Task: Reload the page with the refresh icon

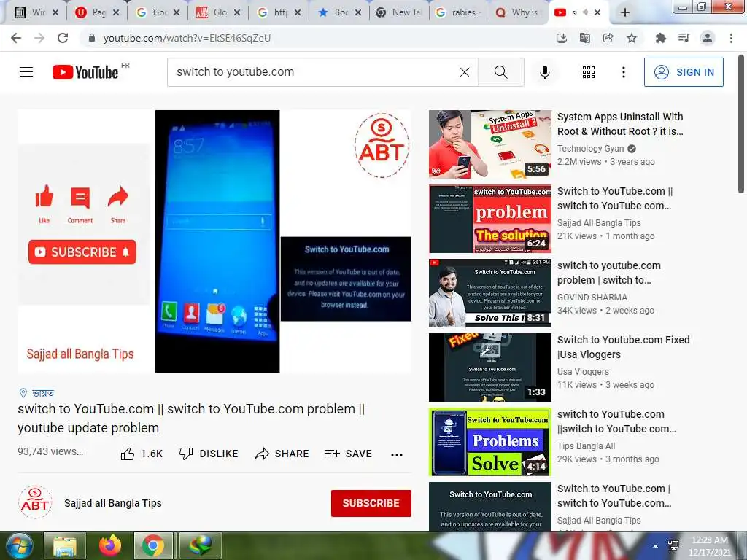Action: [x=63, y=38]
